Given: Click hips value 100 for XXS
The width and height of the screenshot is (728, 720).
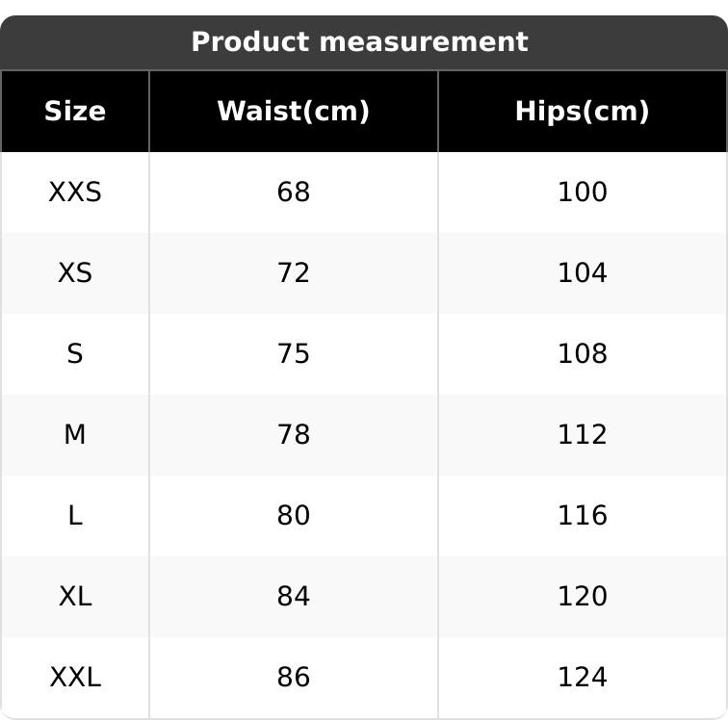Looking at the screenshot, I should [583, 193].
